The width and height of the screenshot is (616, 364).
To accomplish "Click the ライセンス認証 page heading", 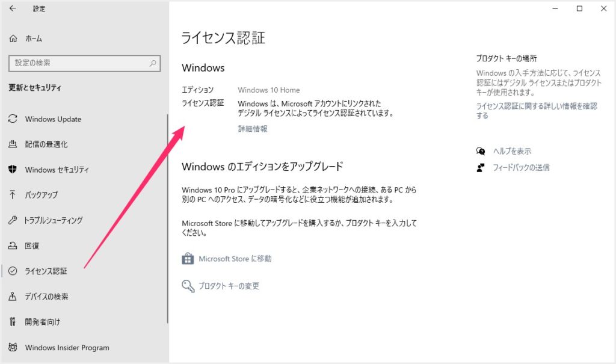I will click(x=223, y=38).
